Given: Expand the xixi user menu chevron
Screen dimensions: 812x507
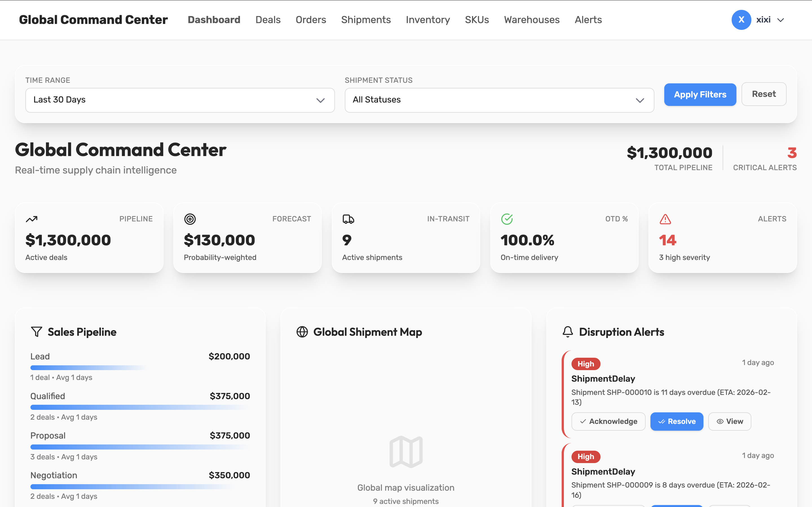Looking at the screenshot, I should click(781, 20).
